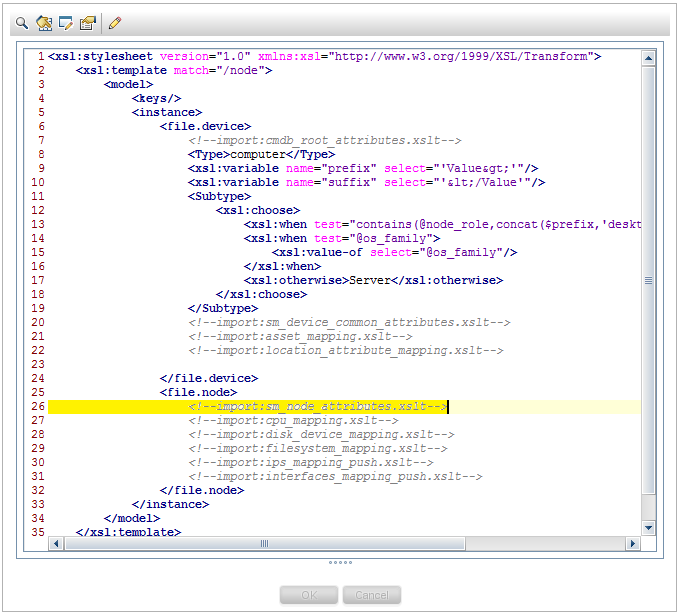Click the vertical scrollbar thumb
Viewport: 682px width, 614px height.
pos(648,280)
